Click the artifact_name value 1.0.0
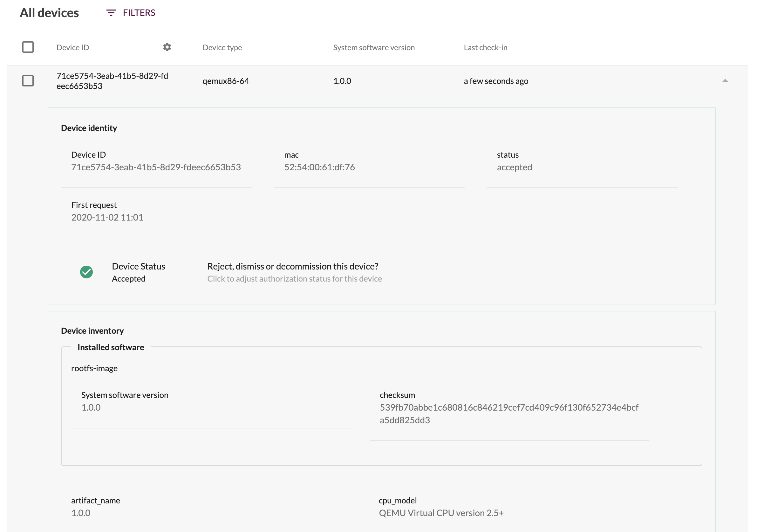757x532 pixels. pyautogui.click(x=80, y=513)
